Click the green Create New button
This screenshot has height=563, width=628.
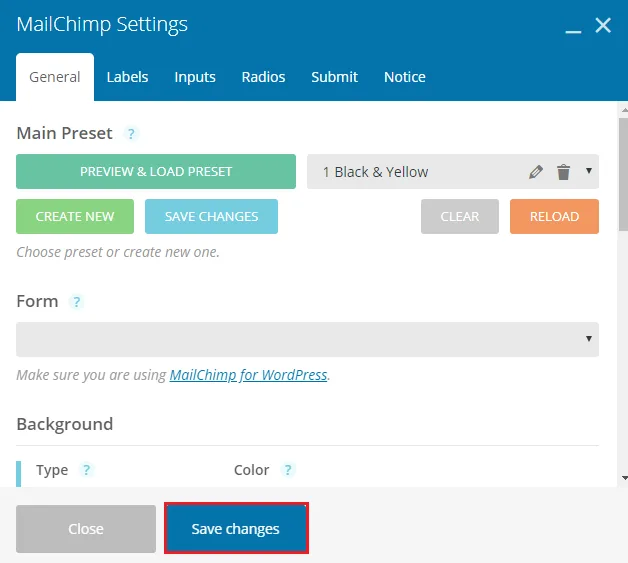coord(75,216)
